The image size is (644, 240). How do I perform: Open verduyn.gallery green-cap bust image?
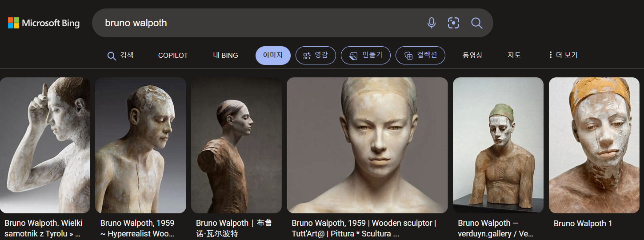(498, 145)
